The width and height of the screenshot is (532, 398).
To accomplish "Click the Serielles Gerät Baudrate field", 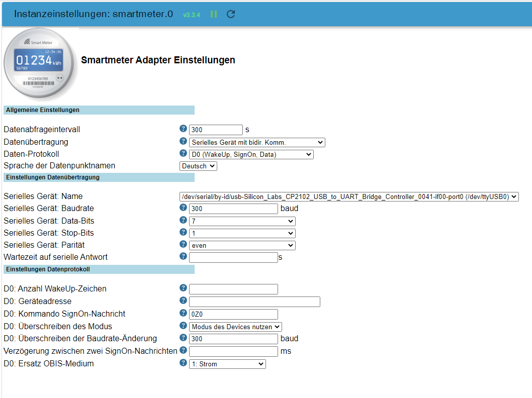I will click(x=233, y=209).
